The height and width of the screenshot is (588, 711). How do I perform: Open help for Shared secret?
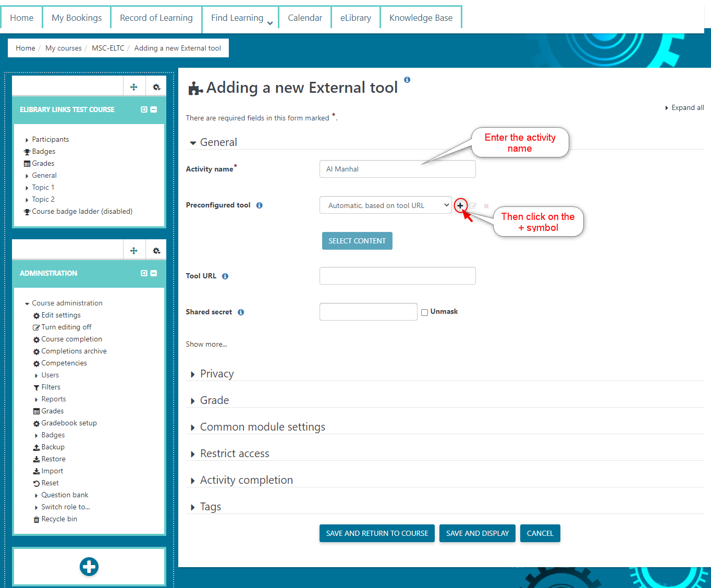[241, 312]
